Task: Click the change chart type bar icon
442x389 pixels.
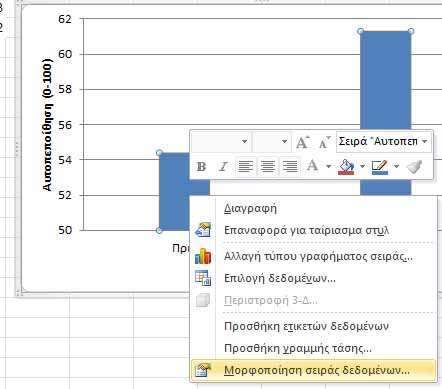Action: point(203,256)
